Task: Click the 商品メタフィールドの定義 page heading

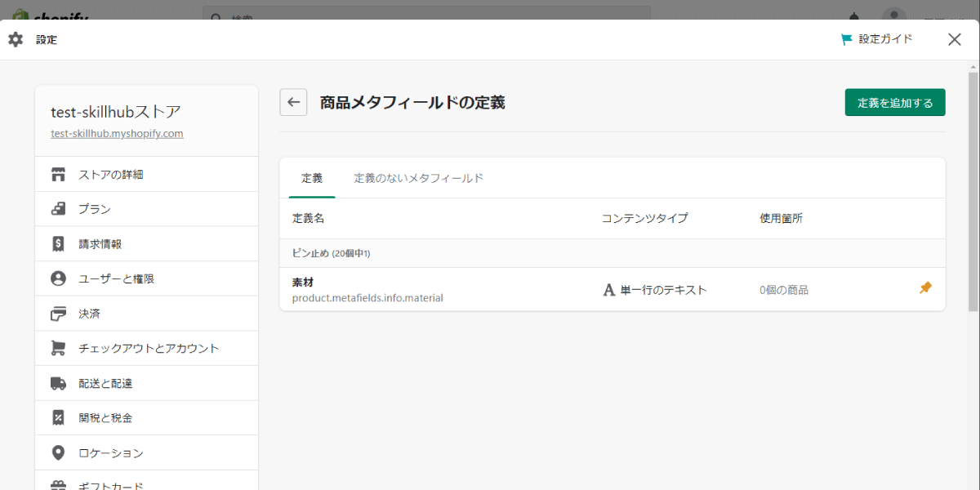Action: (x=412, y=103)
